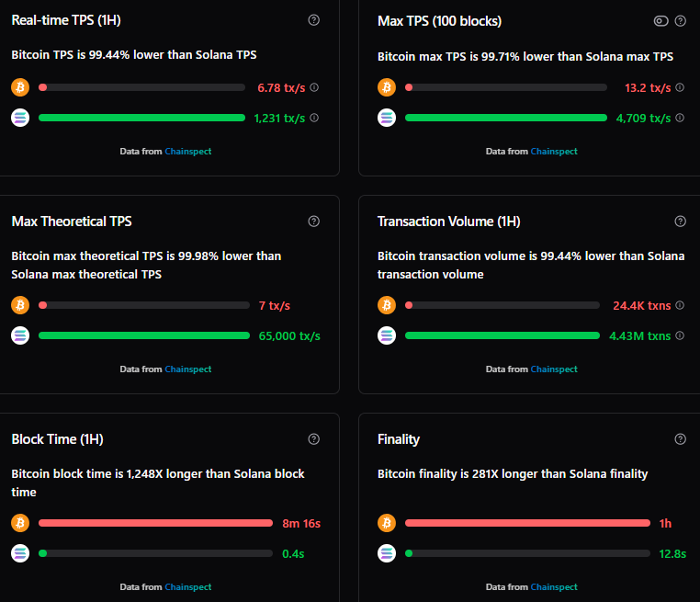Follow the Chainspect link in Finality card
The height and width of the screenshot is (602, 700).
tap(554, 587)
